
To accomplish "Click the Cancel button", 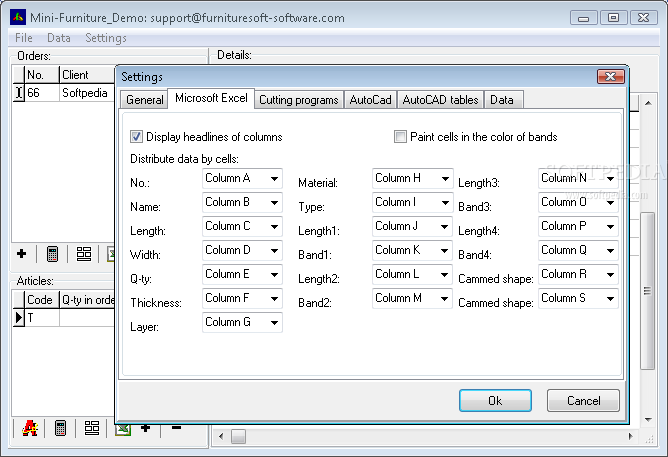I will (x=583, y=400).
